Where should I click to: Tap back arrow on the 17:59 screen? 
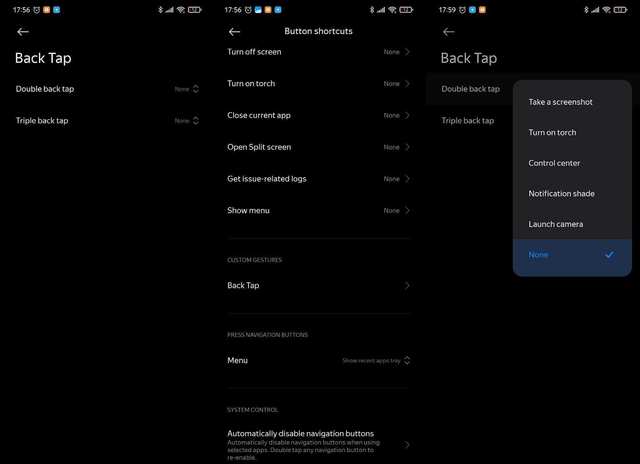(447, 31)
